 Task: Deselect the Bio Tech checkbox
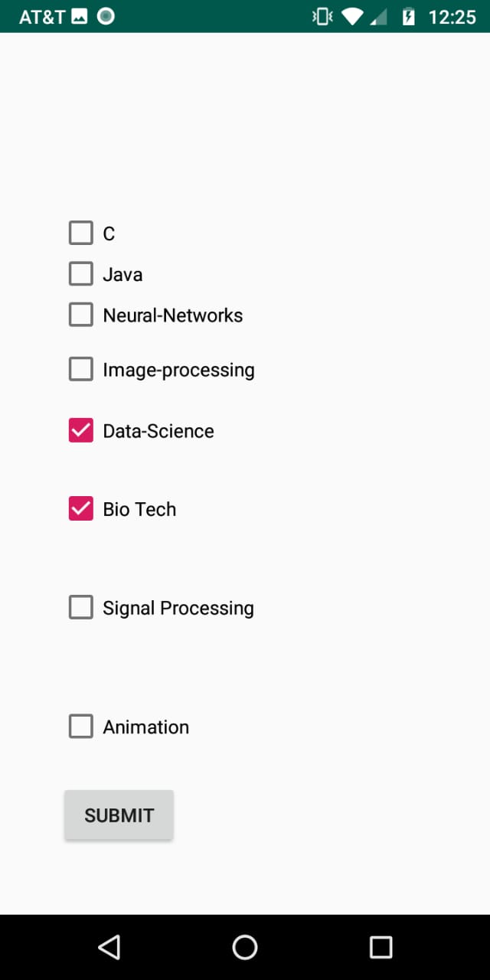tap(81, 509)
